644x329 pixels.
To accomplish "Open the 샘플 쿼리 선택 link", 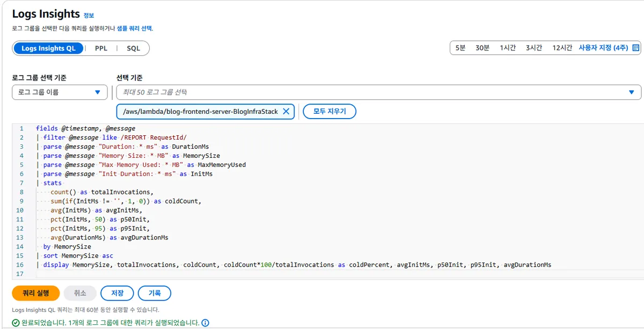I will coord(134,28).
